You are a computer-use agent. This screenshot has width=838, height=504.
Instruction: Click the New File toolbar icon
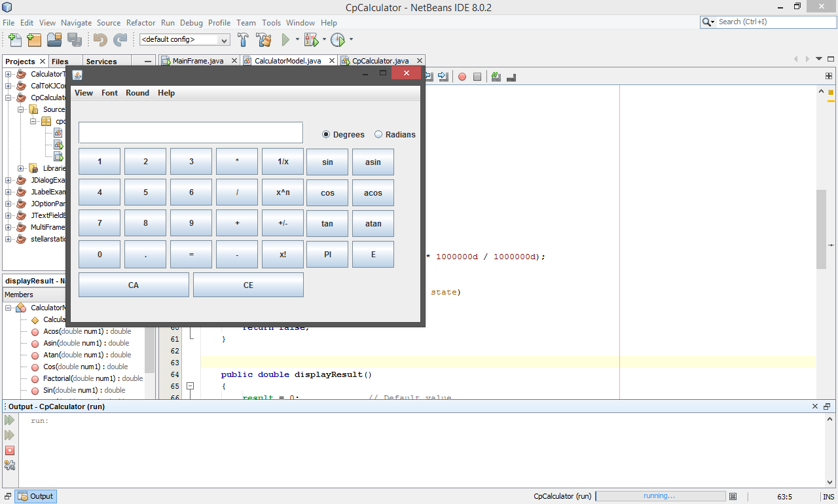coord(14,40)
